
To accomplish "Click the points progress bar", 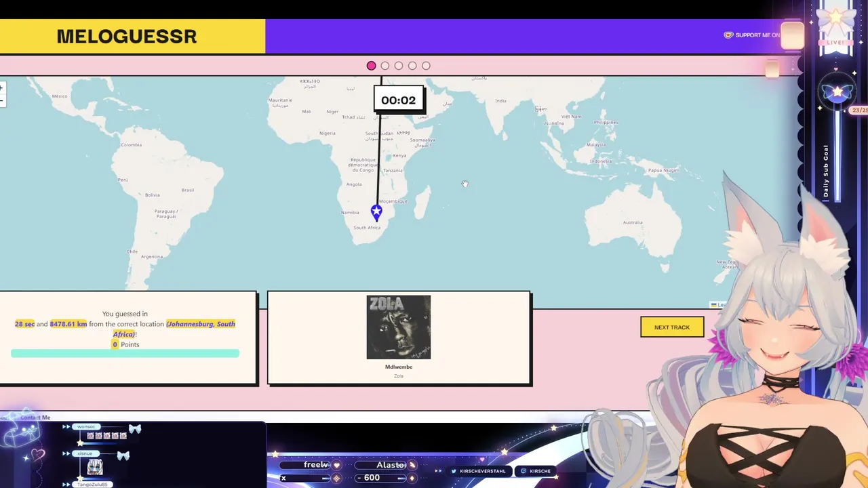I will coord(125,353).
